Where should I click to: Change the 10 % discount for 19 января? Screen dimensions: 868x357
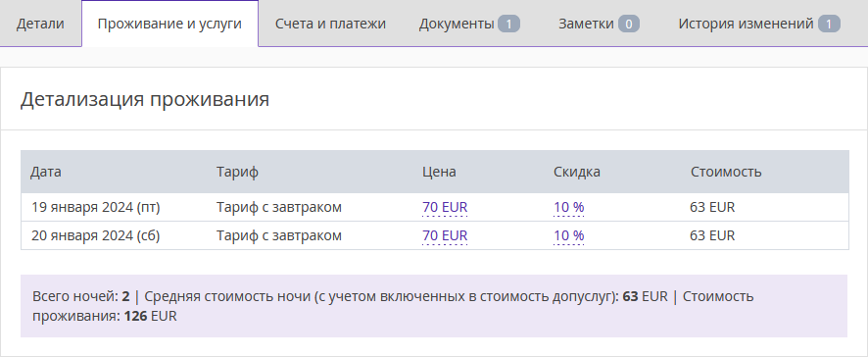coord(569,207)
